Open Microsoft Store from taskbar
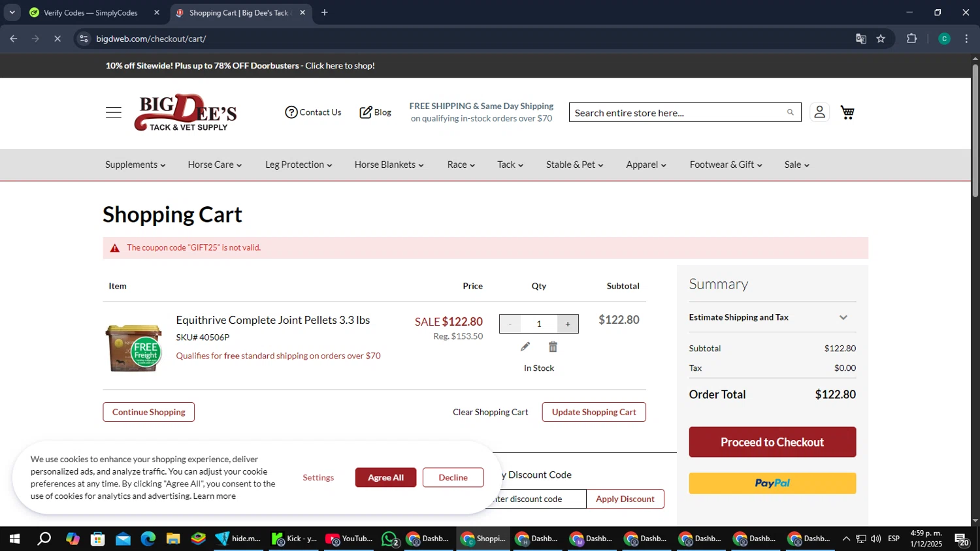 (x=98, y=539)
